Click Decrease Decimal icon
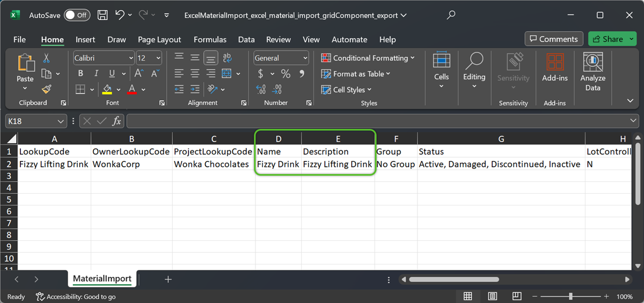The height and width of the screenshot is (303, 644). pyautogui.click(x=277, y=89)
